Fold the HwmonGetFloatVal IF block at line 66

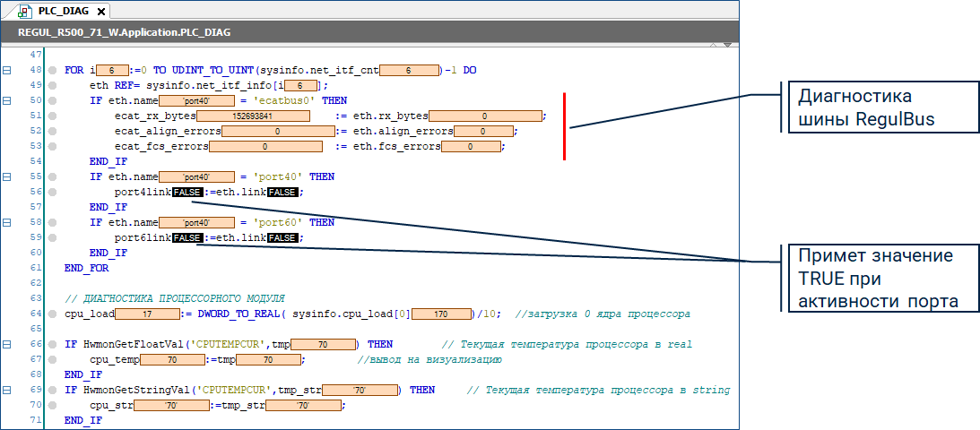(x=7, y=344)
